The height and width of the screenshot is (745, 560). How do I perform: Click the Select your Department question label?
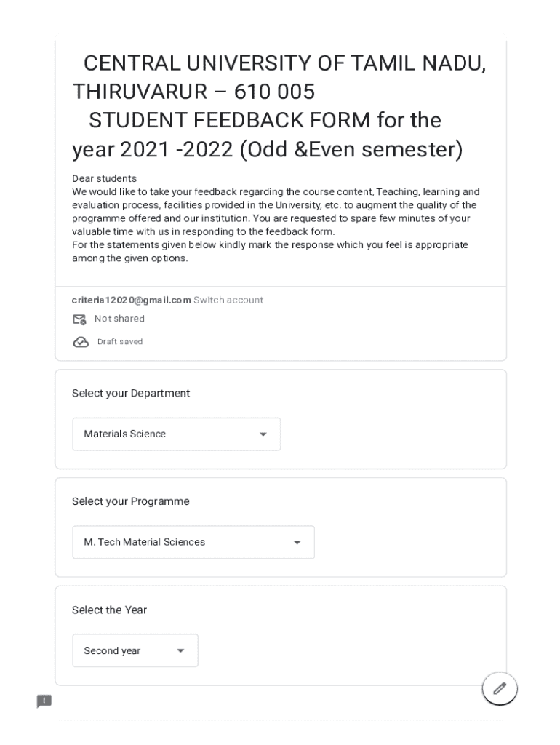pyautogui.click(x=131, y=394)
